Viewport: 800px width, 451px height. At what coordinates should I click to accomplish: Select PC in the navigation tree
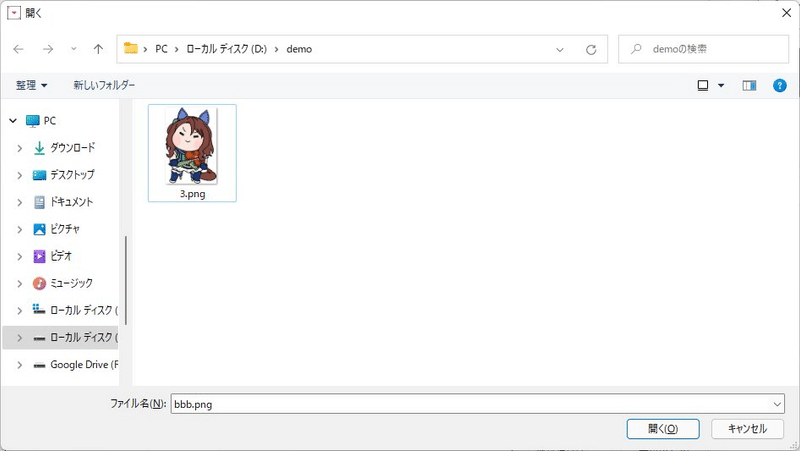pyautogui.click(x=49, y=121)
